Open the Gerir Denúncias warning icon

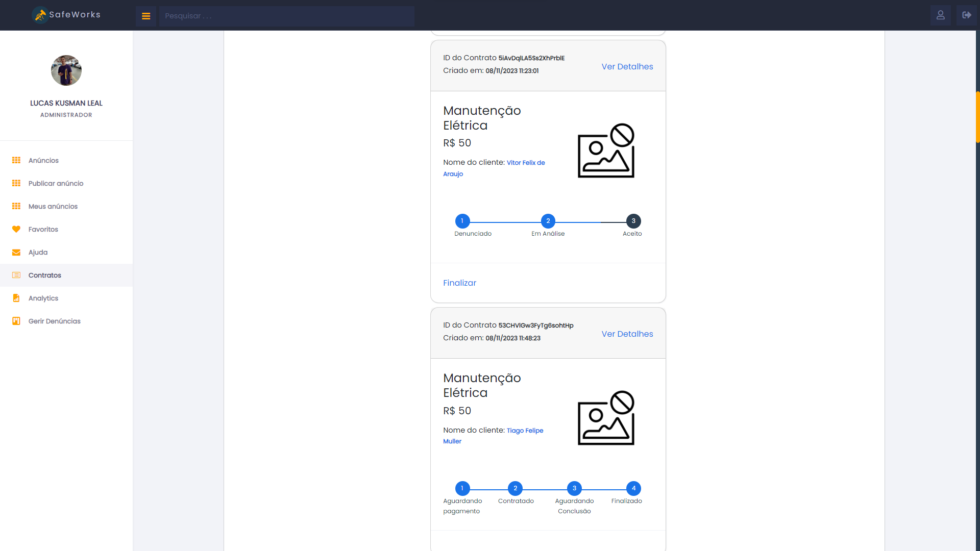pos(15,320)
